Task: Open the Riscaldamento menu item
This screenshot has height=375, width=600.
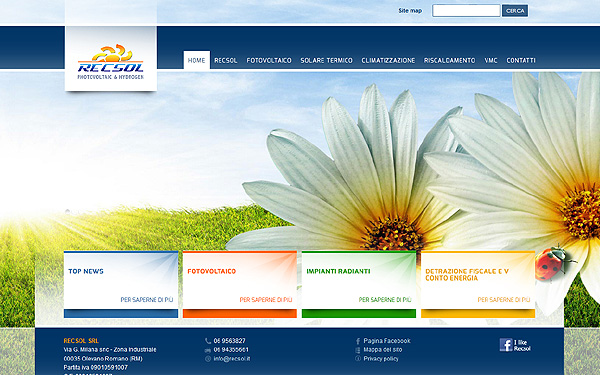Action: pyautogui.click(x=449, y=60)
